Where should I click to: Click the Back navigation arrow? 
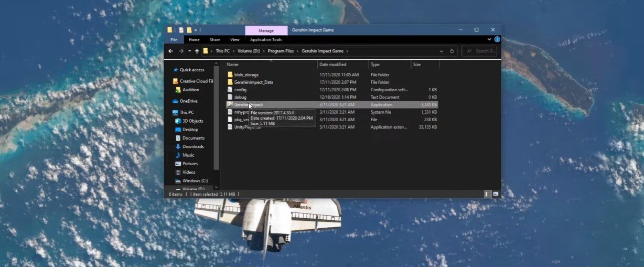click(x=170, y=51)
